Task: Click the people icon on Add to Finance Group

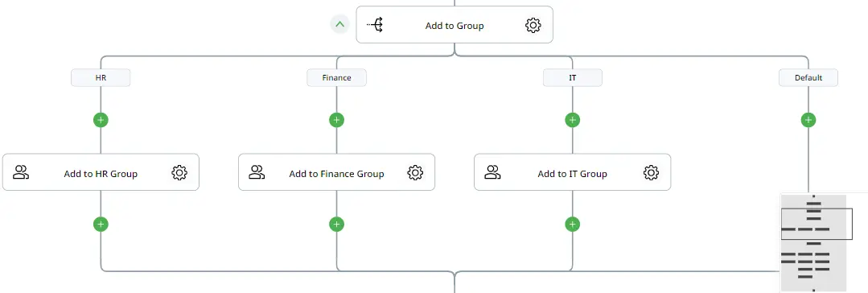Action: point(257,172)
